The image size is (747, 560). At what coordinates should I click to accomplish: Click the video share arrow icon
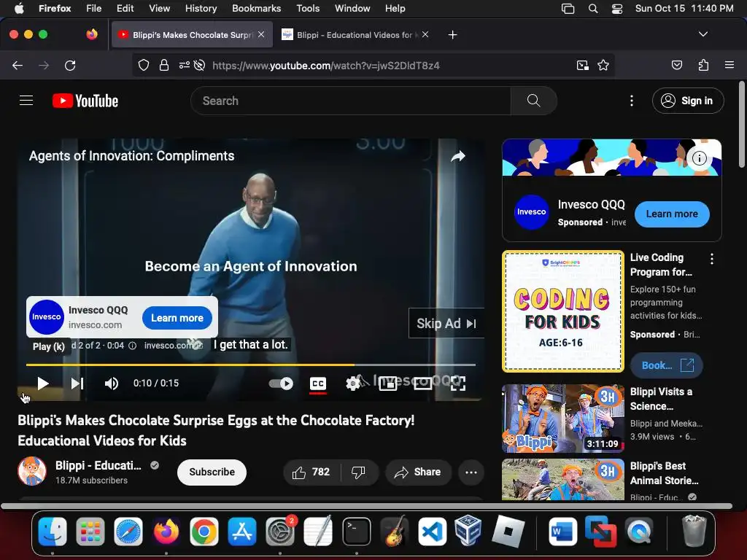458,156
